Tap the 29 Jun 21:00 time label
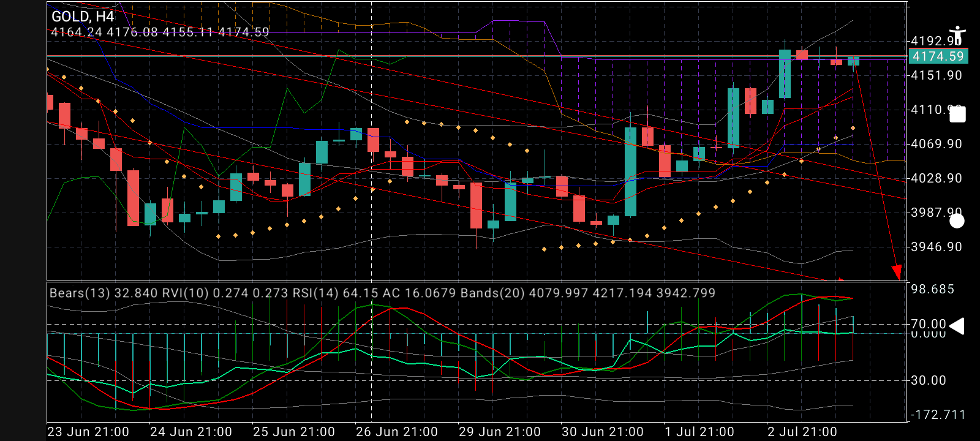 [500, 432]
